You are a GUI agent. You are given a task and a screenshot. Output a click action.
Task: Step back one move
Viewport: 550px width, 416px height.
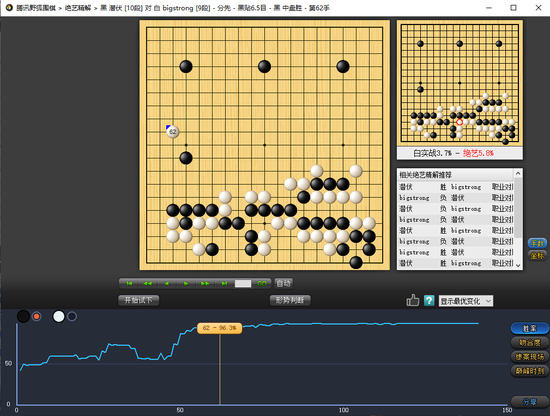coord(167,283)
